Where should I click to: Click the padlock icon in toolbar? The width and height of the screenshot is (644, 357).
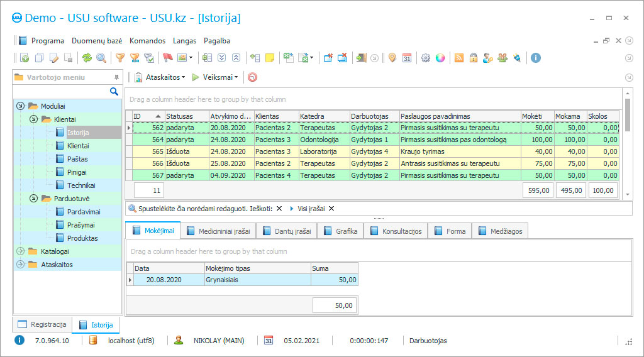click(473, 58)
